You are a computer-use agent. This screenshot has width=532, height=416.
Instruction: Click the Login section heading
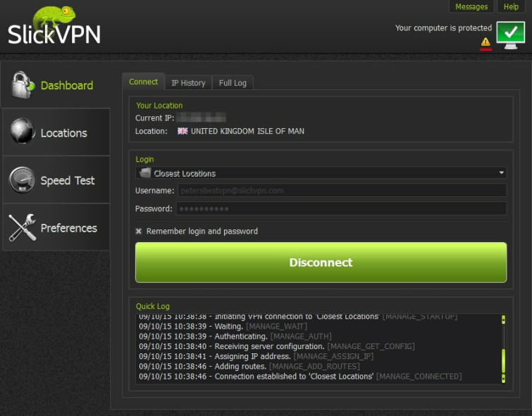pyautogui.click(x=144, y=159)
